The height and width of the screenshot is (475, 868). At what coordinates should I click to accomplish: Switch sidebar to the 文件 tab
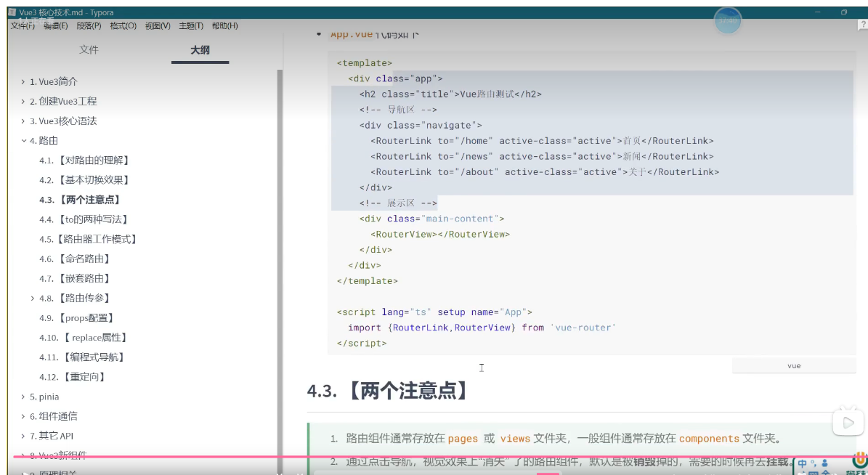[x=89, y=50]
